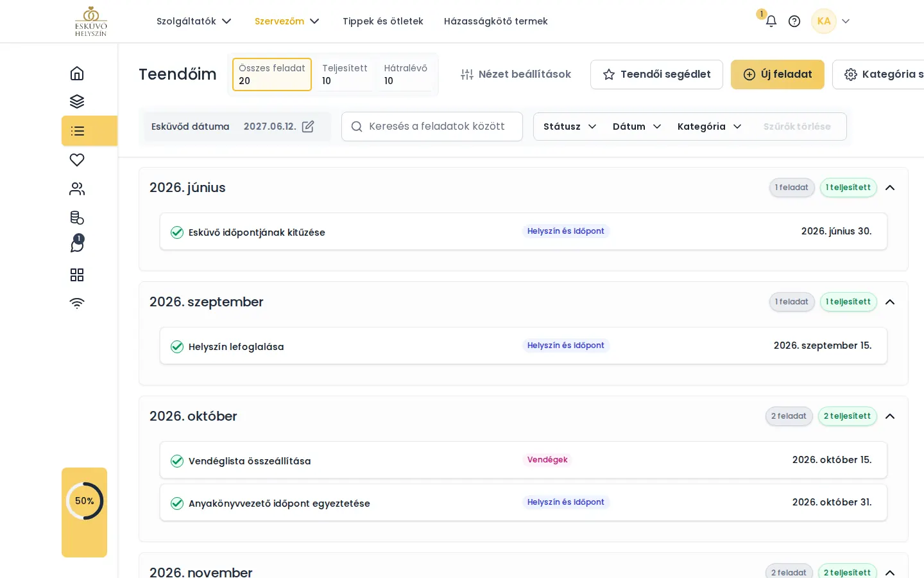Click the 50% progress ring
Screen dimensions: 924x578
[85, 501]
